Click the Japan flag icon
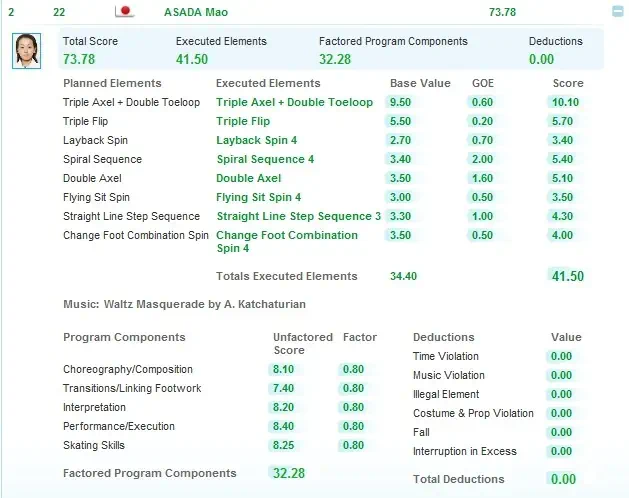 tap(125, 12)
